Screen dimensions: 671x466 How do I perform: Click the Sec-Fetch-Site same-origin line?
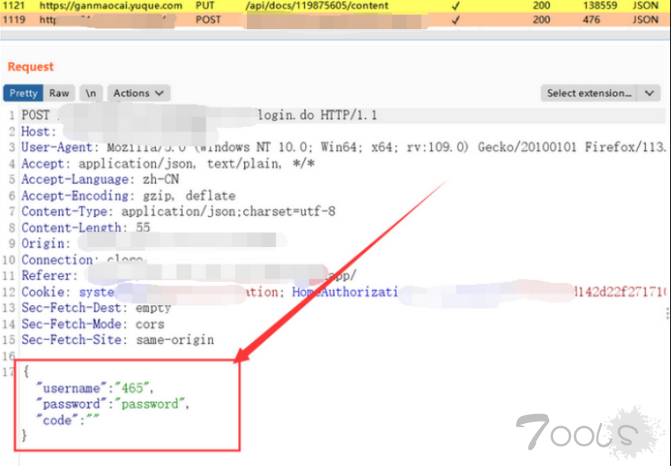[118, 340]
